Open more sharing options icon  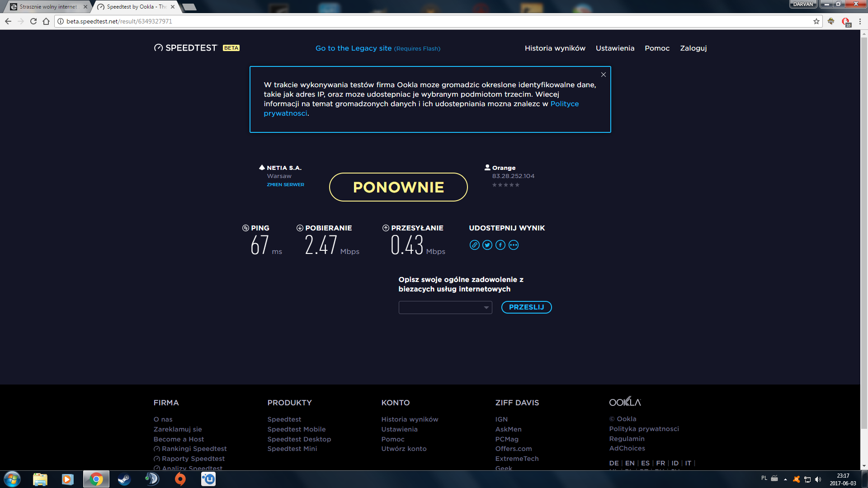click(514, 245)
